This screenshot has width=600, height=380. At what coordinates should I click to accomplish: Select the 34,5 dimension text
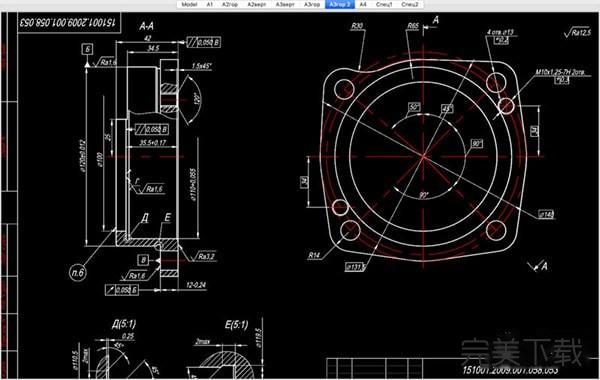click(153, 48)
